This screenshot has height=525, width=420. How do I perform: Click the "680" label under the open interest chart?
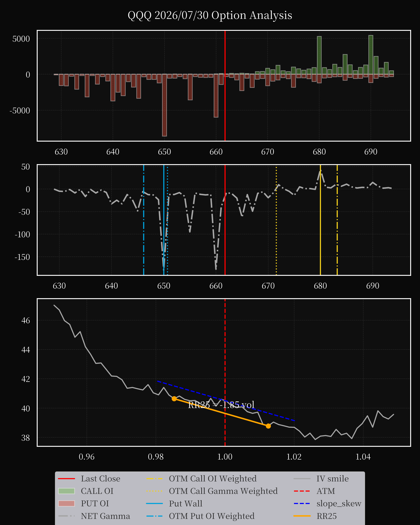[x=319, y=152]
